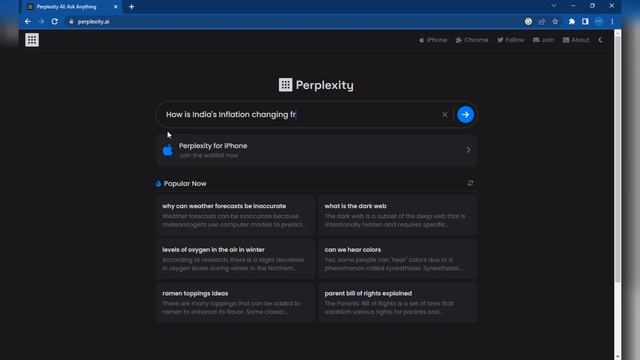Screen dimensions: 640x360
Task: Open the browser side panel icon
Action: click(585, 21)
